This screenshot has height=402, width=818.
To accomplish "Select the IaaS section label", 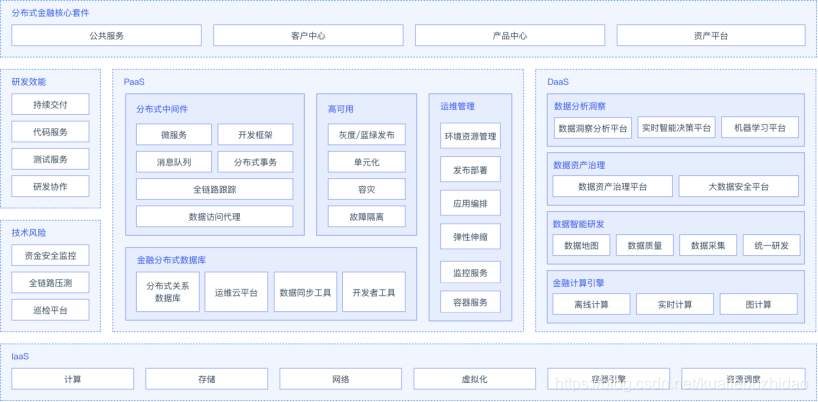I will [20, 357].
